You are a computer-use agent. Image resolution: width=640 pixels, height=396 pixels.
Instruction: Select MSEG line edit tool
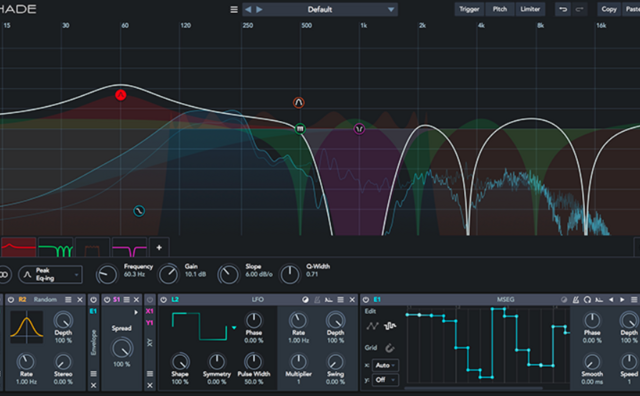tap(372, 326)
